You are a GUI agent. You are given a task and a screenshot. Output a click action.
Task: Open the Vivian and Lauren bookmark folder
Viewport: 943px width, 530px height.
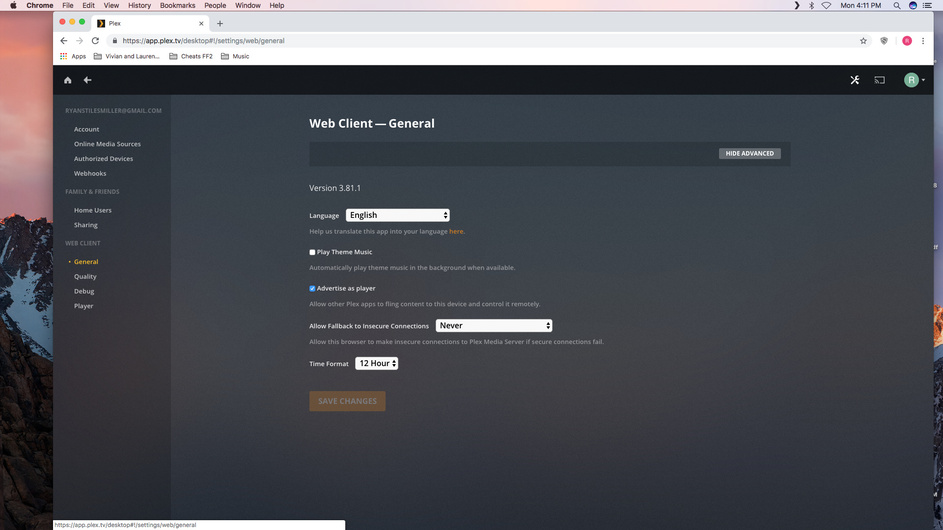(127, 56)
